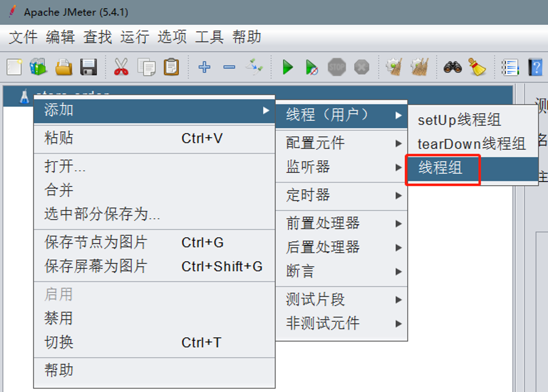Choose 保存节点为图片 entry
This screenshot has width=548, height=392.
click(154, 242)
